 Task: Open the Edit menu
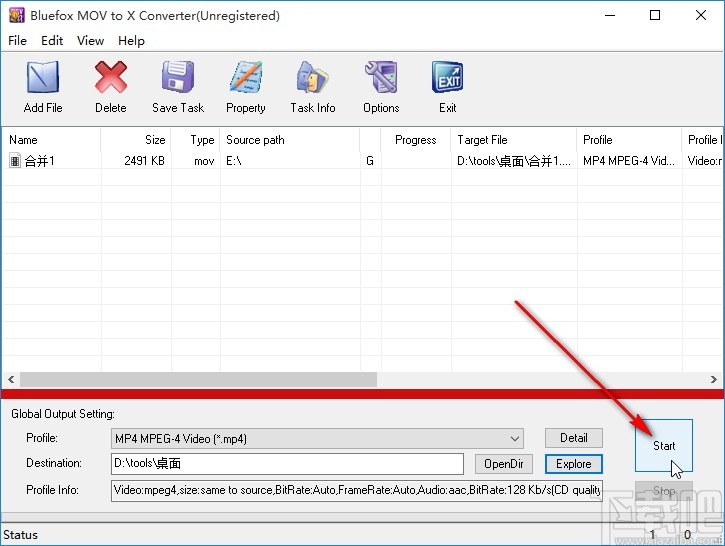coord(52,41)
